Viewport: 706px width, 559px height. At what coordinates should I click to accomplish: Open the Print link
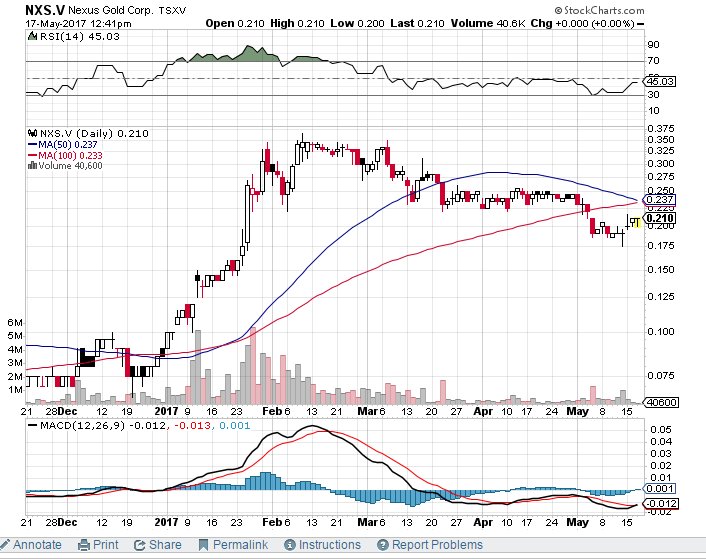click(x=105, y=545)
